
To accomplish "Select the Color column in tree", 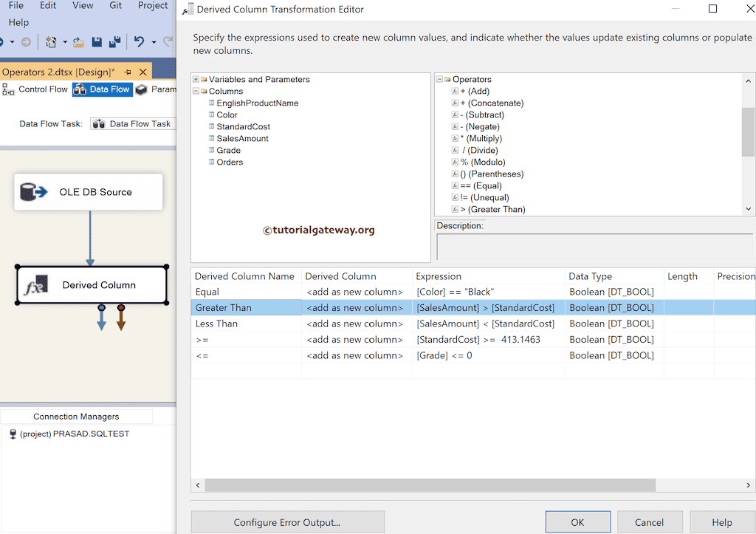I will (227, 114).
